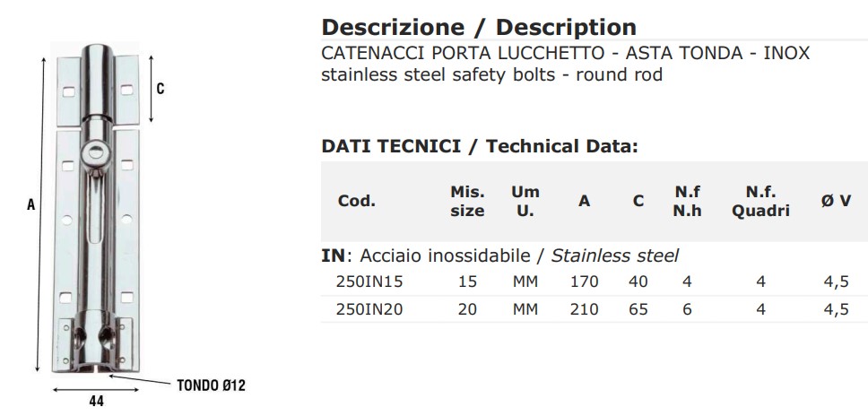Click the Cod. column header
The image size is (868, 416).
click(357, 202)
